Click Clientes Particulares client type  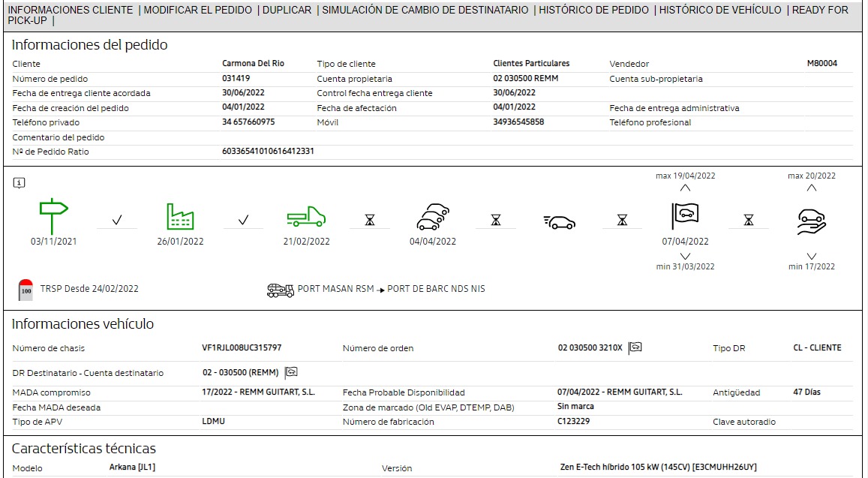pos(531,63)
